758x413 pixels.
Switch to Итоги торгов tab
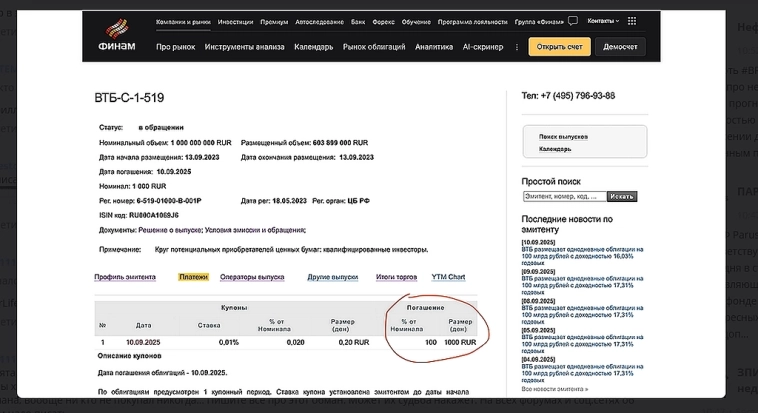(396, 277)
